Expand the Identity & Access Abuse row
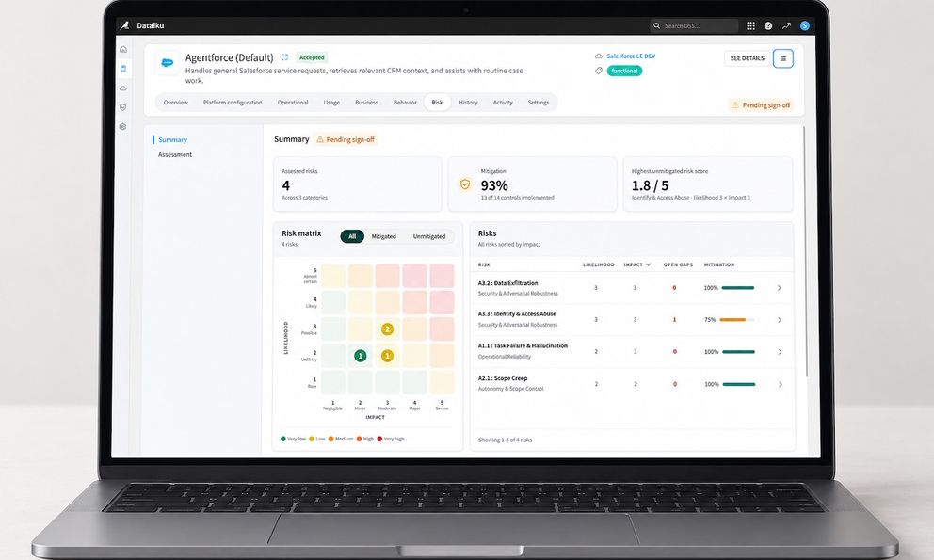 pos(780,320)
